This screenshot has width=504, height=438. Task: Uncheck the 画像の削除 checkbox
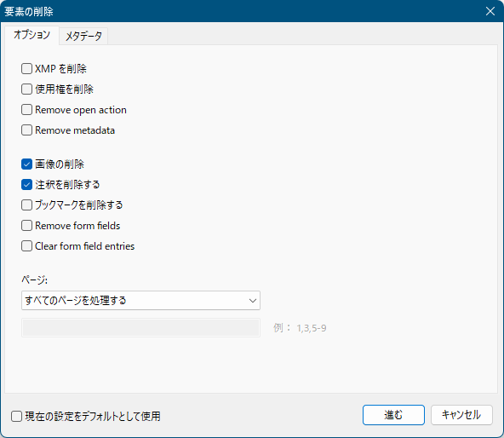26,164
